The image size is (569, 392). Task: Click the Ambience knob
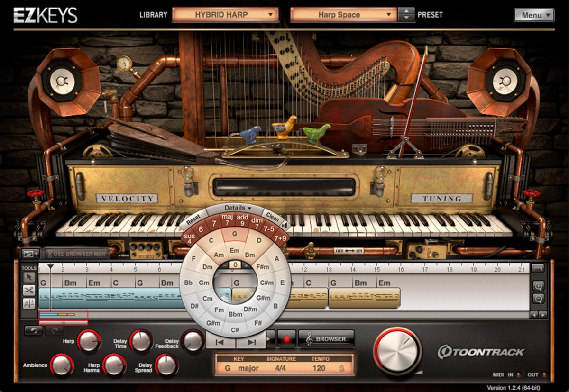tap(61, 365)
